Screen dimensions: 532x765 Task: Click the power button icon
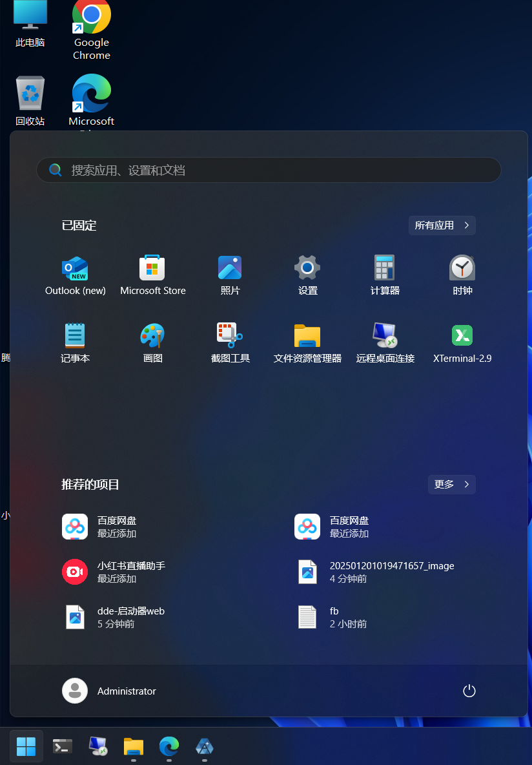[x=469, y=691]
